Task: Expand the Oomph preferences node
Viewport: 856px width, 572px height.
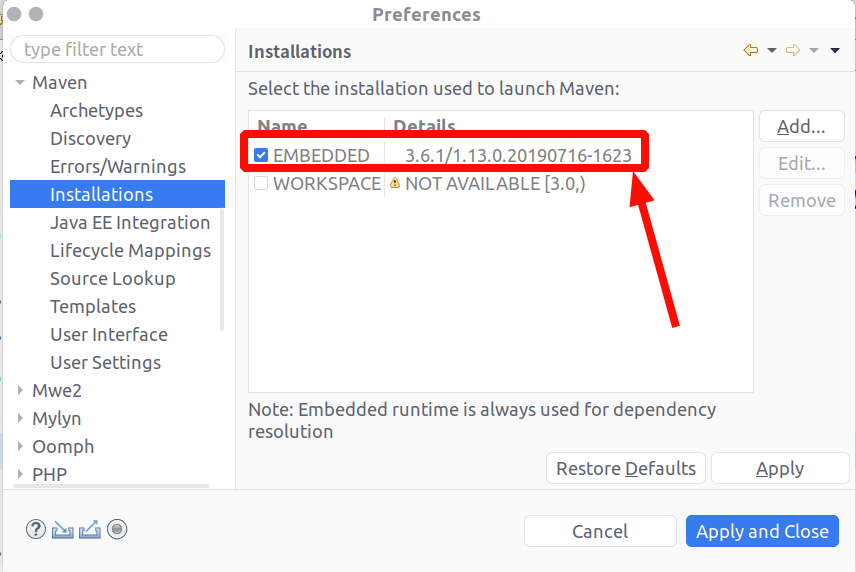Action: point(20,447)
